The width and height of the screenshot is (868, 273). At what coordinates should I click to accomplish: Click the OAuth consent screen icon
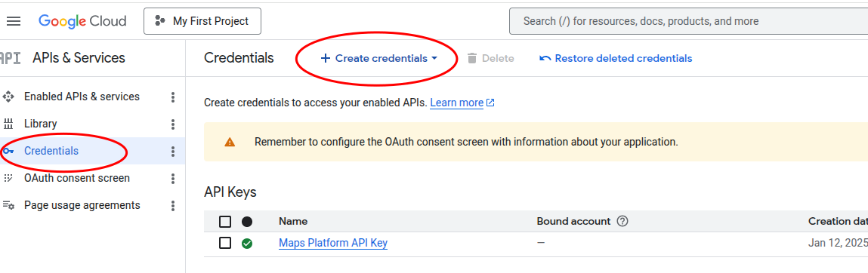tap(8, 178)
